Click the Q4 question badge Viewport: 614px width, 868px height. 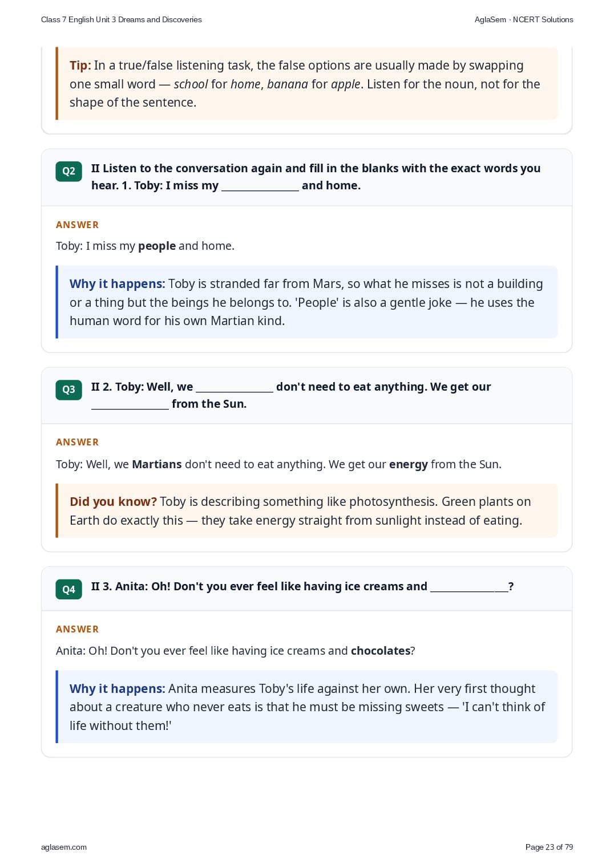(x=68, y=589)
